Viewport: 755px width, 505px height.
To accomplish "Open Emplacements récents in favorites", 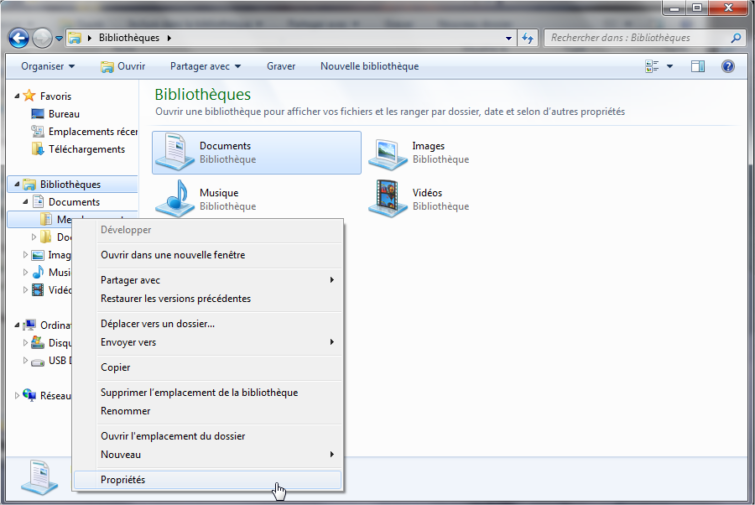I will click(x=93, y=131).
